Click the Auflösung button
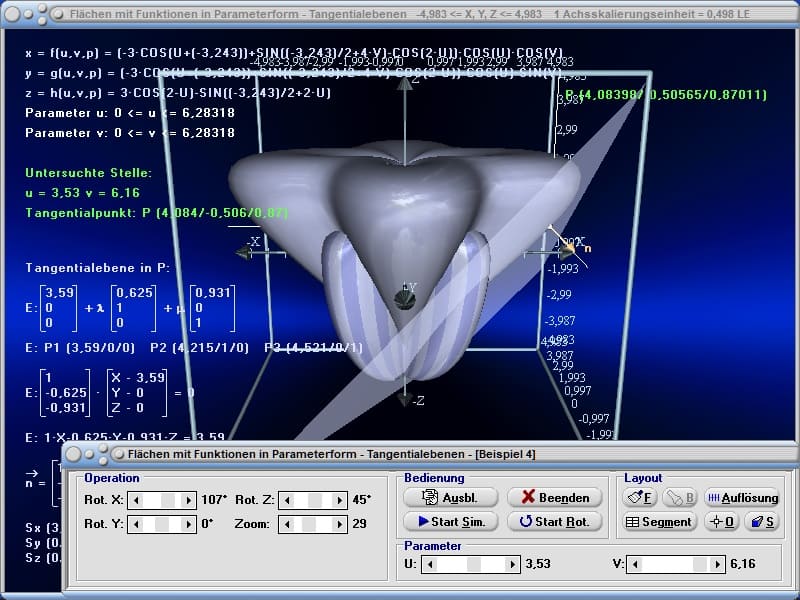The height and width of the screenshot is (600, 800). click(743, 497)
